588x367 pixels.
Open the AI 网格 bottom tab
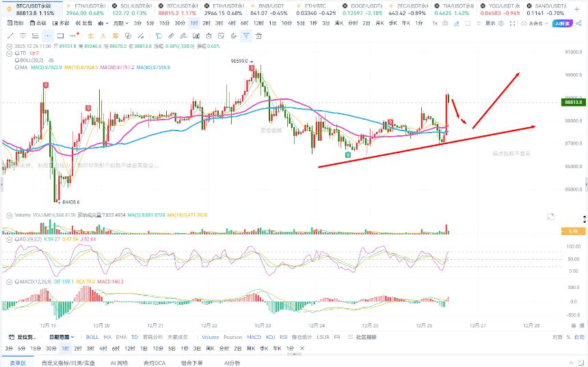119,363
